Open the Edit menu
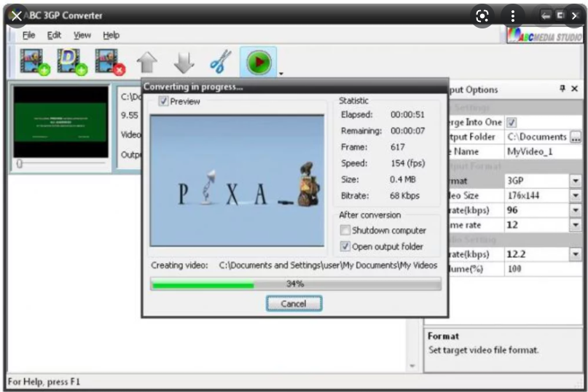588x392 pixels. tap(54, 35)
